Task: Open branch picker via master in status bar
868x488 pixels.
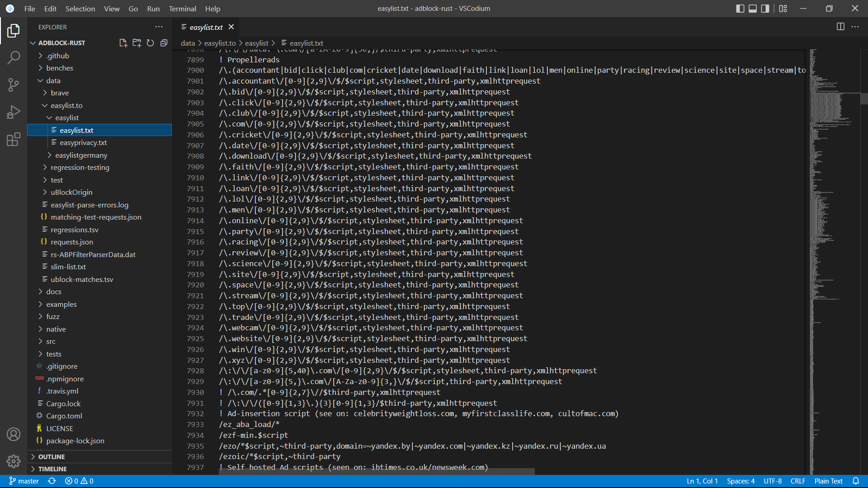Action: pyautogui.click(x=24, y=481)
